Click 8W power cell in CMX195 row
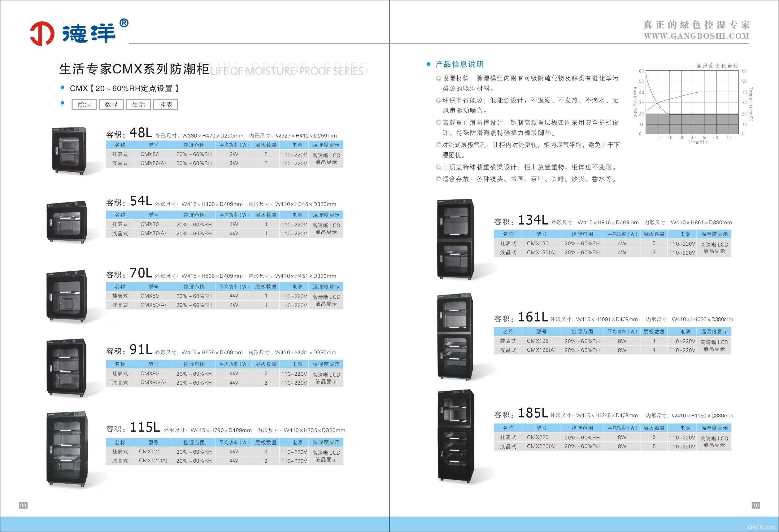The width and height of the screenshot is (779, 532). tap(622, 341)
